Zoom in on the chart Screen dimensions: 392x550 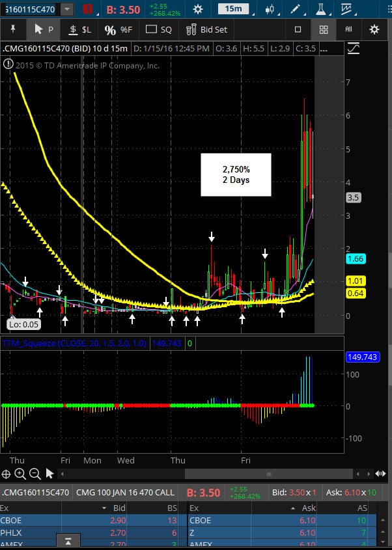20,474
